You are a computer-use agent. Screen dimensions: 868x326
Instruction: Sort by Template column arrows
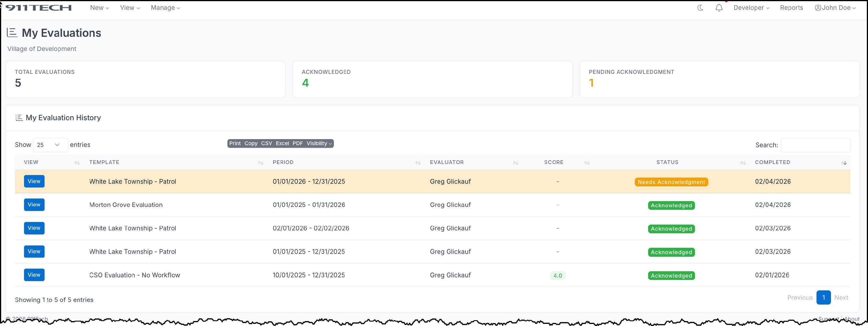point(260,163)
